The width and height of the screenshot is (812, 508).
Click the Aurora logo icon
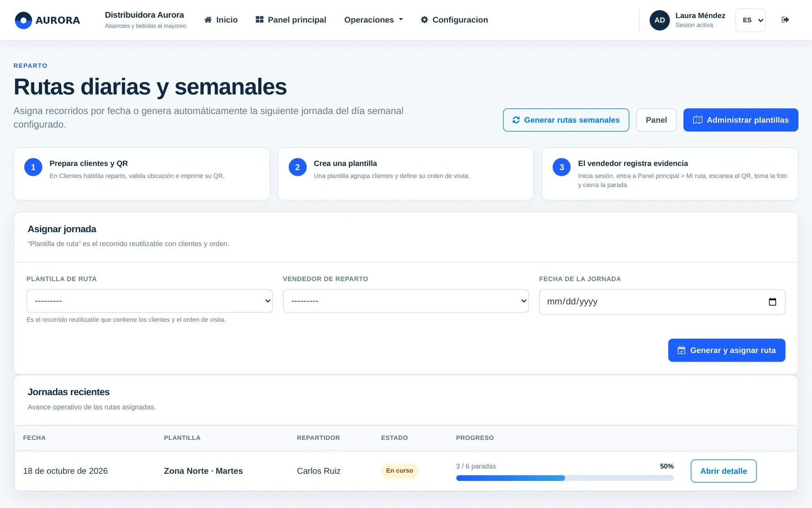[23, 20]
